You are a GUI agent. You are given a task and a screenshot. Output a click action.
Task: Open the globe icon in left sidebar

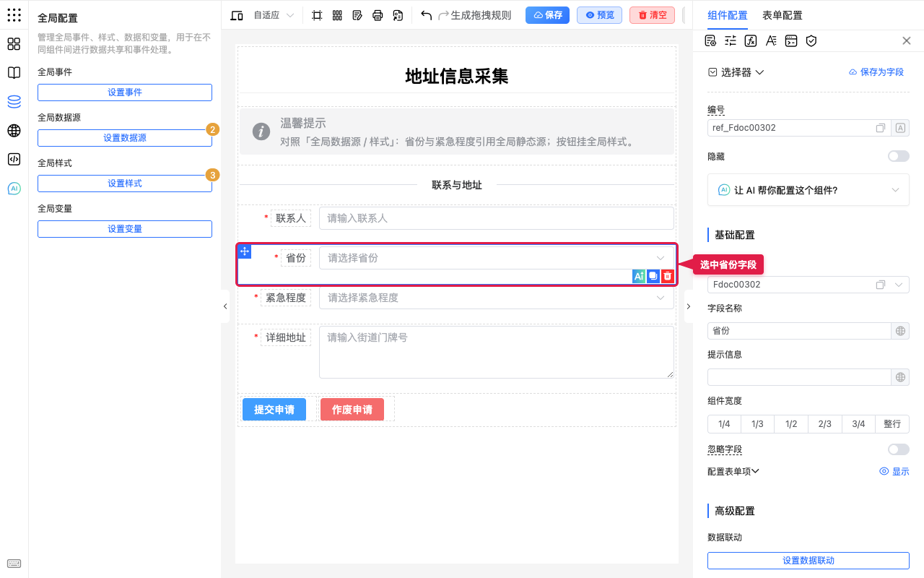14,131
